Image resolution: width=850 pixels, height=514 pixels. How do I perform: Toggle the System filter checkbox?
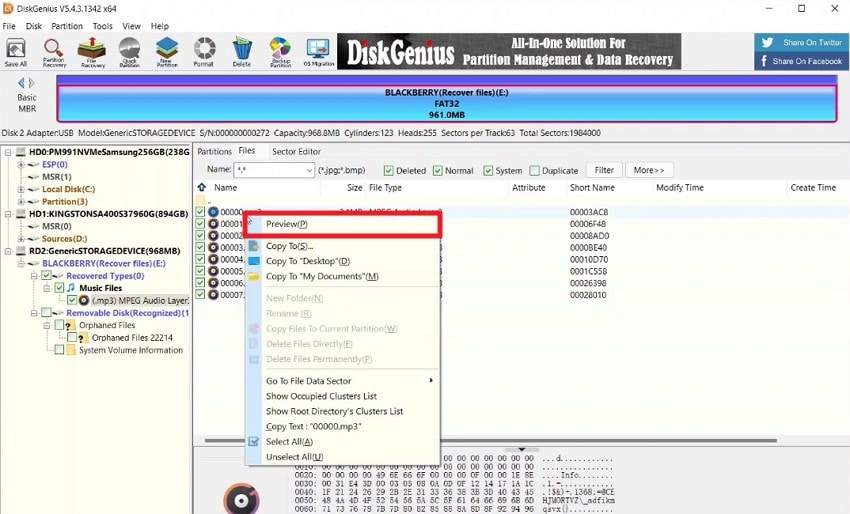(x=488, y=171)
